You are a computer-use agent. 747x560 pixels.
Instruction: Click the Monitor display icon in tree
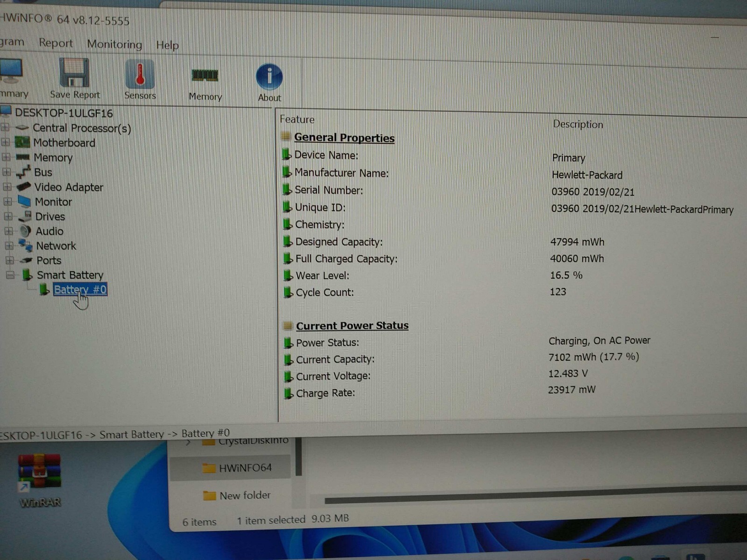(24, 201)
